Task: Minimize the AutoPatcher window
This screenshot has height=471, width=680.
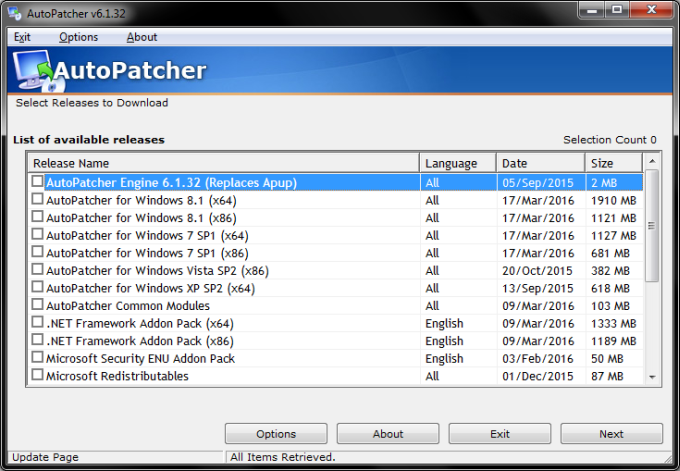Action: 592,10
